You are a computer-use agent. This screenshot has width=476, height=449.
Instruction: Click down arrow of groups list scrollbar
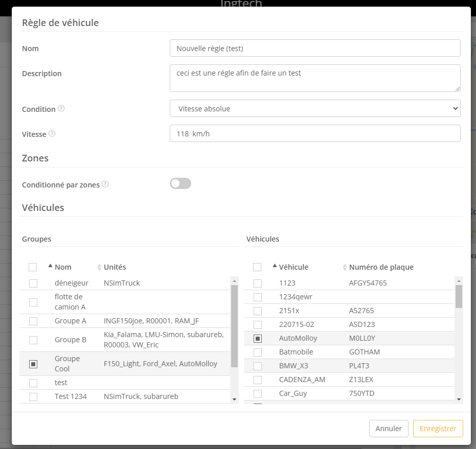pos(234,399)
